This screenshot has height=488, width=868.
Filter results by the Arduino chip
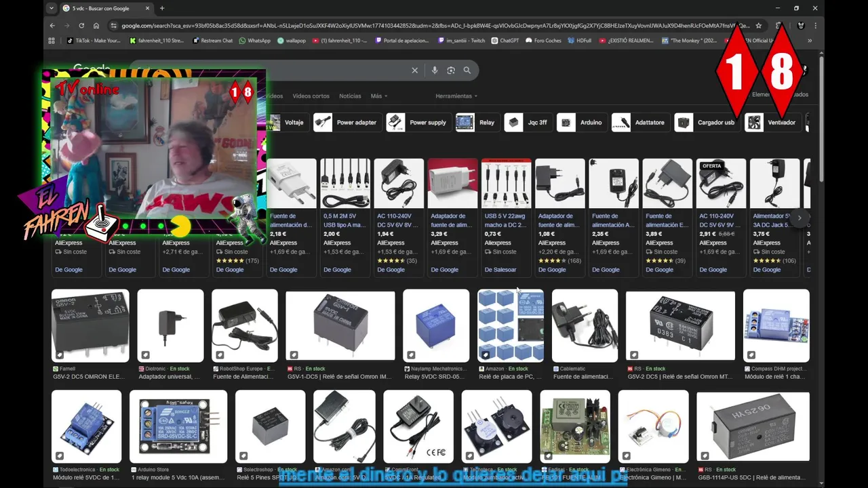tap(582, 123)
